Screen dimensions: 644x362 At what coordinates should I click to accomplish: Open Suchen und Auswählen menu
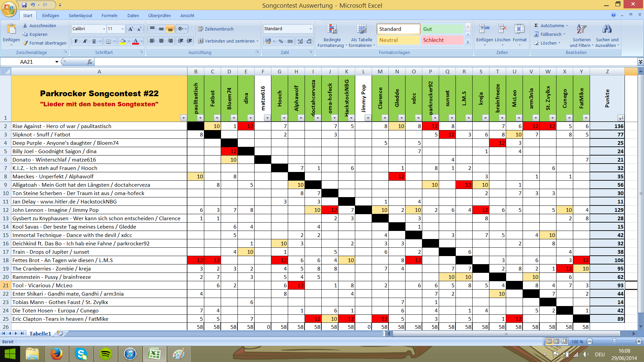[x=607, y=36]
